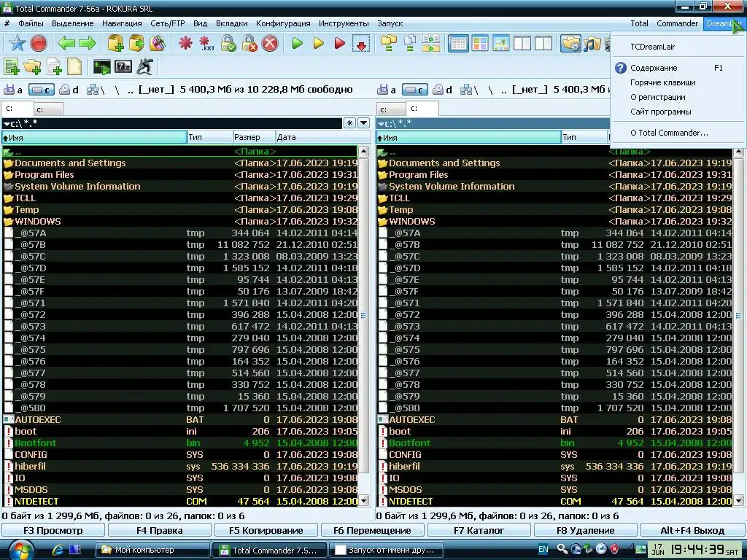Click the music folder toolbar icon
747x560 pixels.
(x=592, y=43)
